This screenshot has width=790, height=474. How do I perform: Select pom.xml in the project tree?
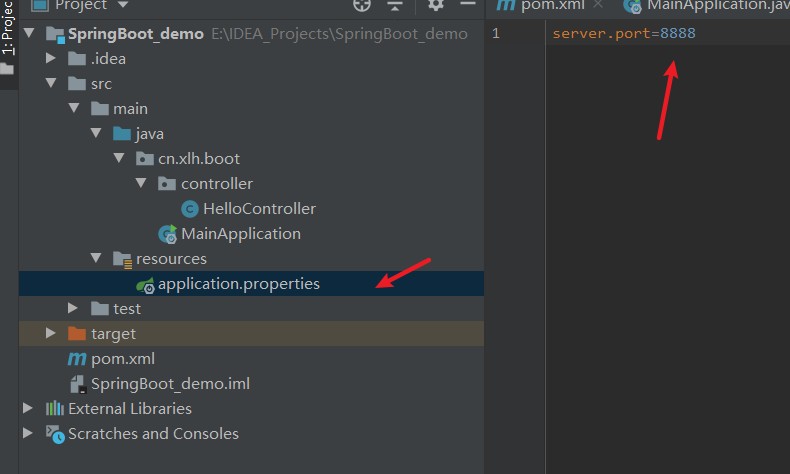(123, 359)
